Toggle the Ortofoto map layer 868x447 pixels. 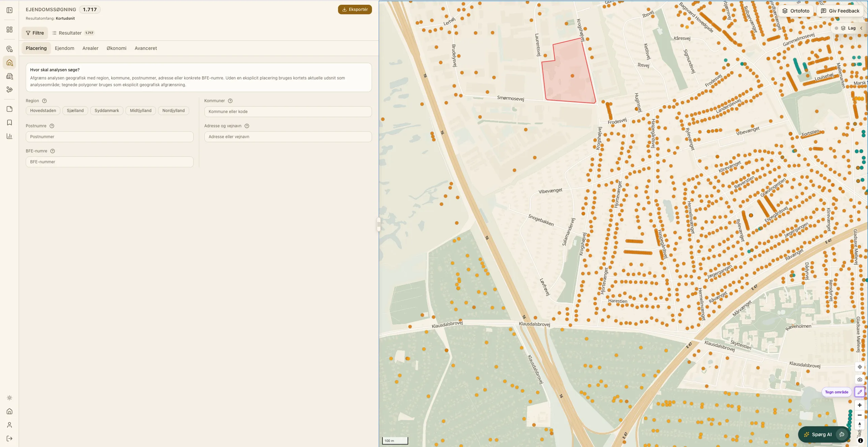click(796, 11)
